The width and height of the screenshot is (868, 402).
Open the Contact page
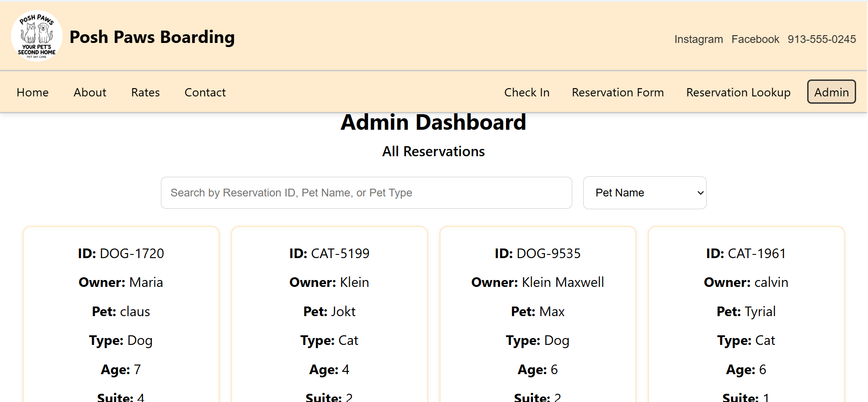click(205, 92)
